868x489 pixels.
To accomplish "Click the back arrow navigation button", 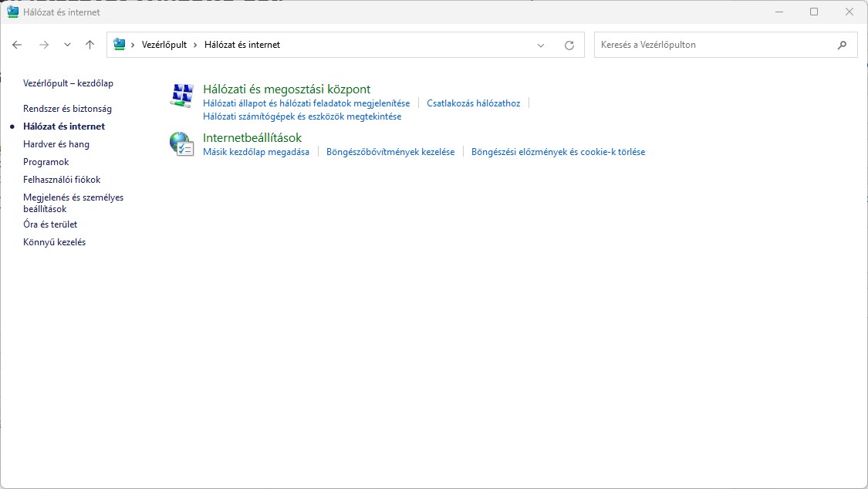I will click(x=17, y=45).
